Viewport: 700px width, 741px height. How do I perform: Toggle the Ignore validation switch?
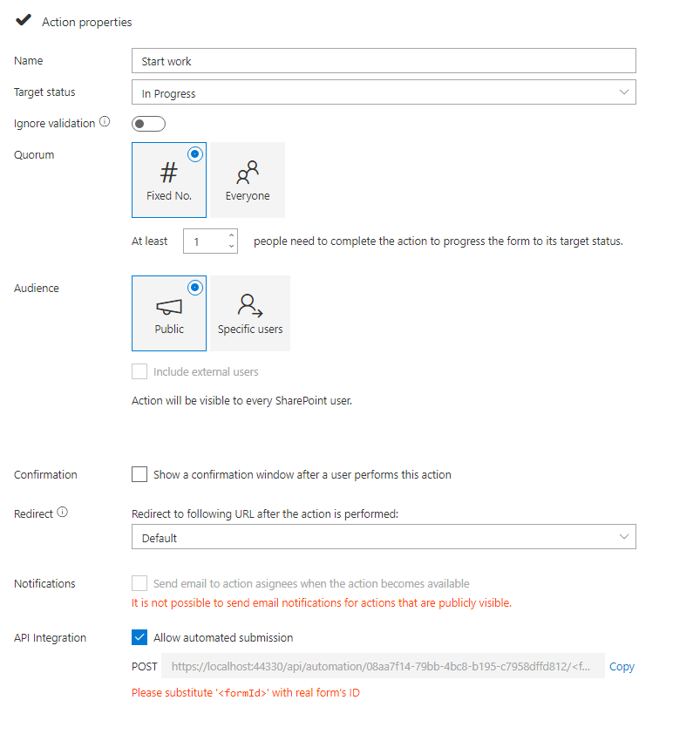(148, 124)
